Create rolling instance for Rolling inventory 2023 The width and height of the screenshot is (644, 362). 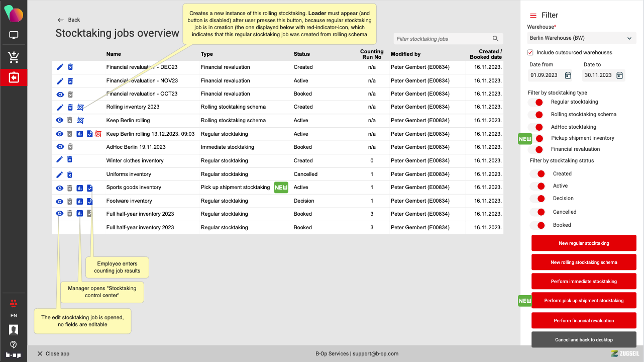click(80, 107)
